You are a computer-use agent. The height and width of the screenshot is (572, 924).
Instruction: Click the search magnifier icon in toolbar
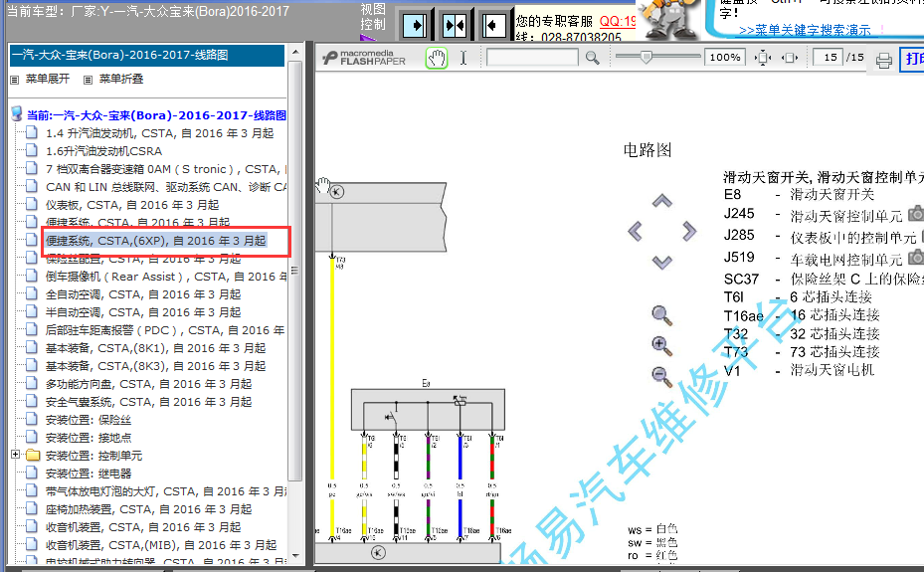pyautogui.click(x=592, y=58)
